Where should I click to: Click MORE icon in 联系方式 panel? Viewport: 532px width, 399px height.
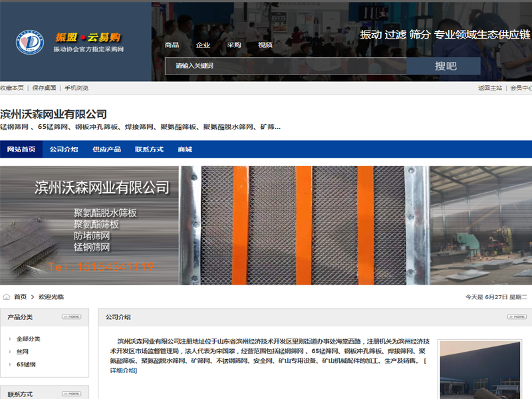[71, 394]
